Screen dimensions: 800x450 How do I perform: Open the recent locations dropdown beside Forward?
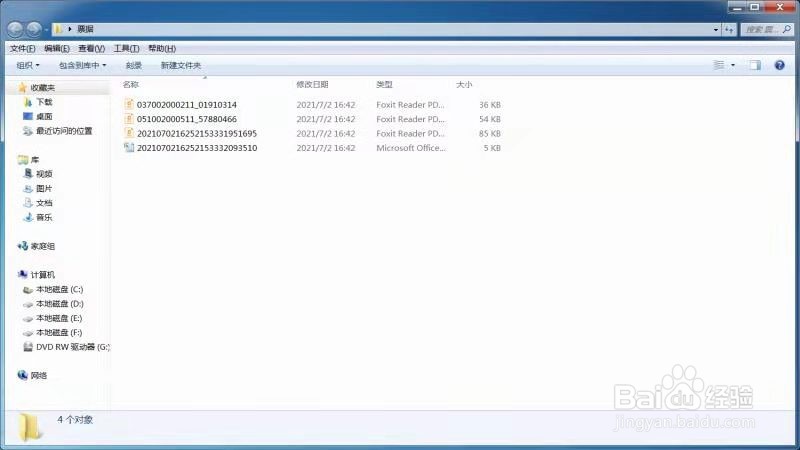click(x=46, y=30)
